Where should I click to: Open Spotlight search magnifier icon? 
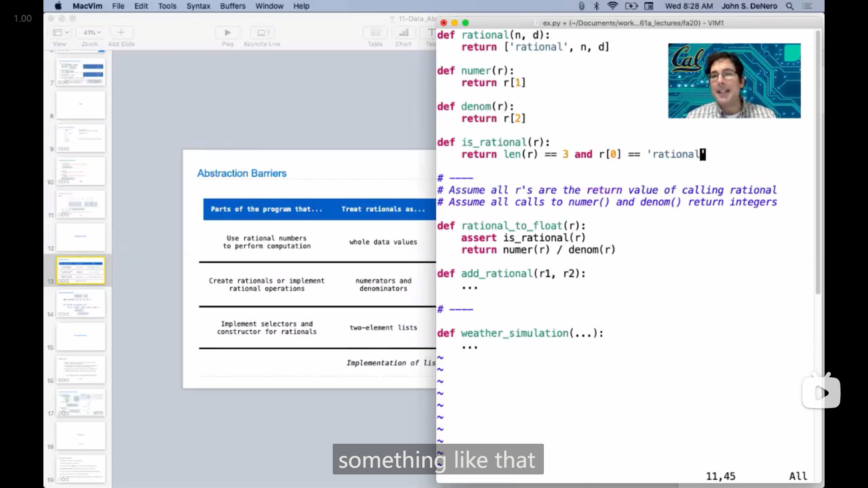(x=790, y=6)
